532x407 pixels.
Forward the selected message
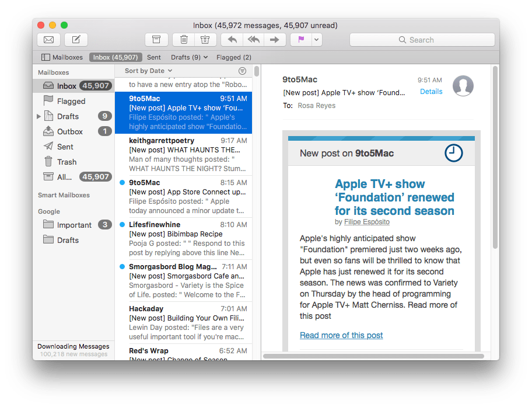point(274,40)
